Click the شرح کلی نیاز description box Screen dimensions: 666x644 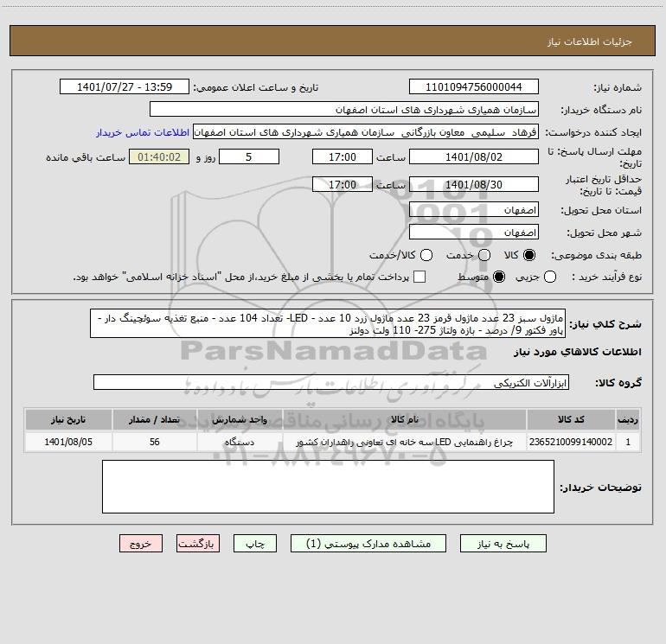328,323
